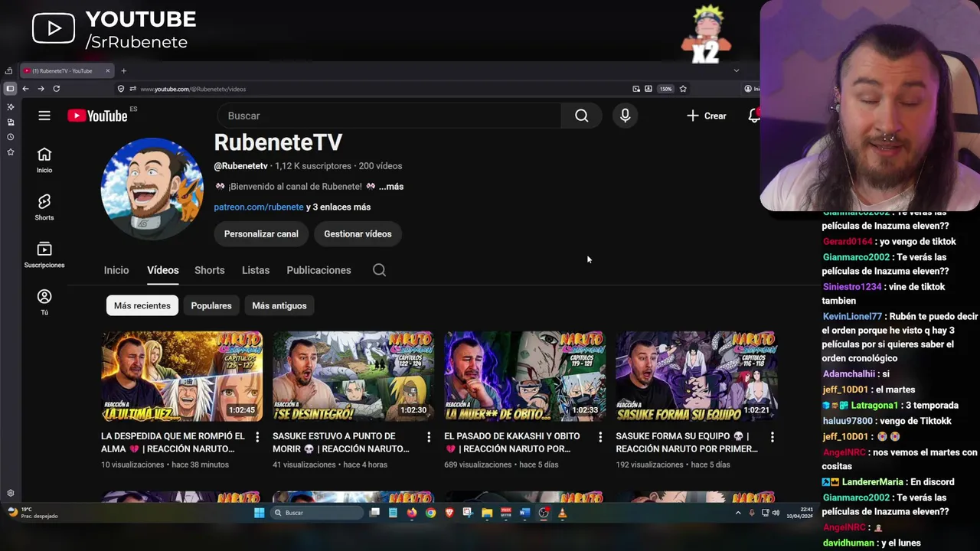Open Suscripciones in the sidebar
This screenshot has width=980, height=551.
44,255
